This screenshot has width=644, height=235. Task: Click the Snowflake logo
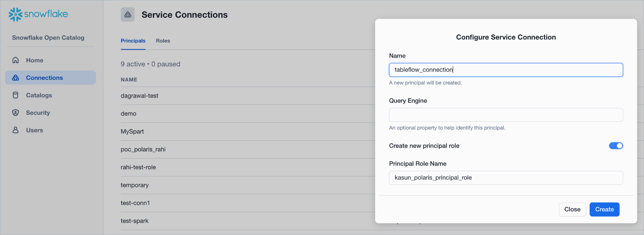[x=38, y=14]
